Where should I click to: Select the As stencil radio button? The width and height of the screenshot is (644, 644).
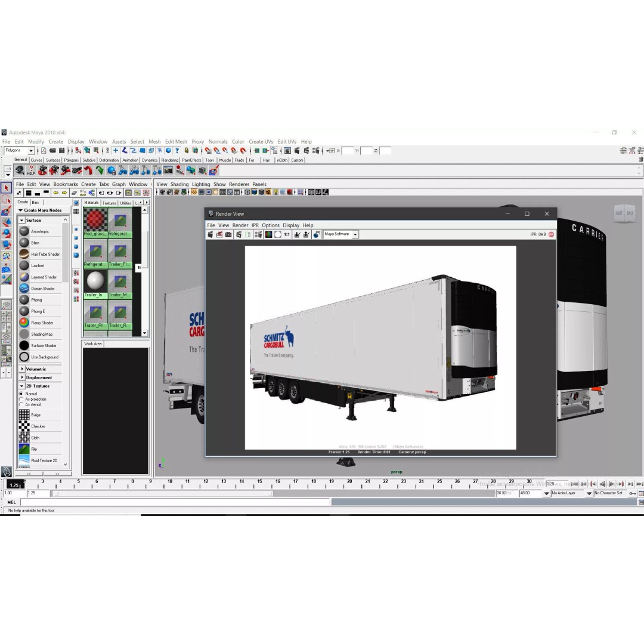(x=21, y=404)
